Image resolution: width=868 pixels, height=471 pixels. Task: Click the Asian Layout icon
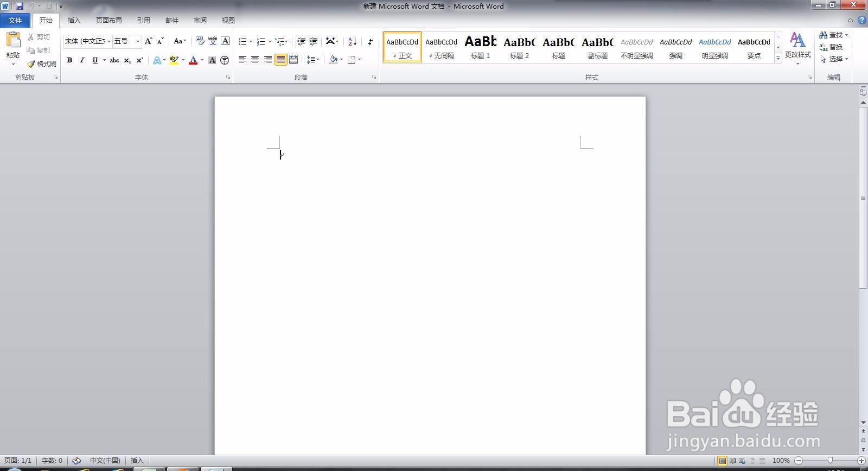[330, 41]
